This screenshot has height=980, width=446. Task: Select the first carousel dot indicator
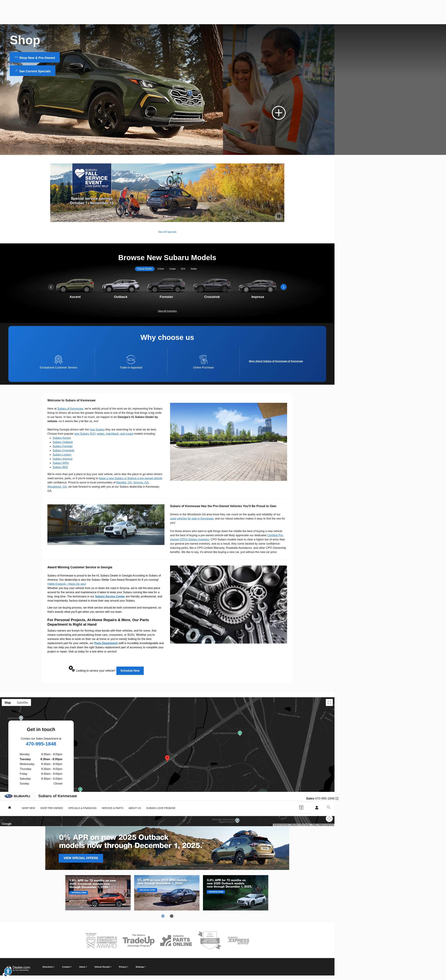click(x=163, y=916)
